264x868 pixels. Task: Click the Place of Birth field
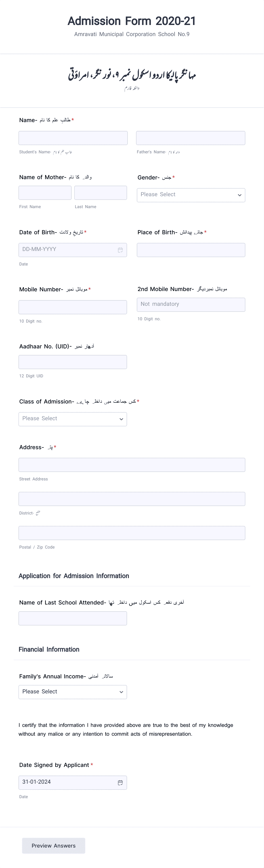pyautogui.click(x=190, y=250)
